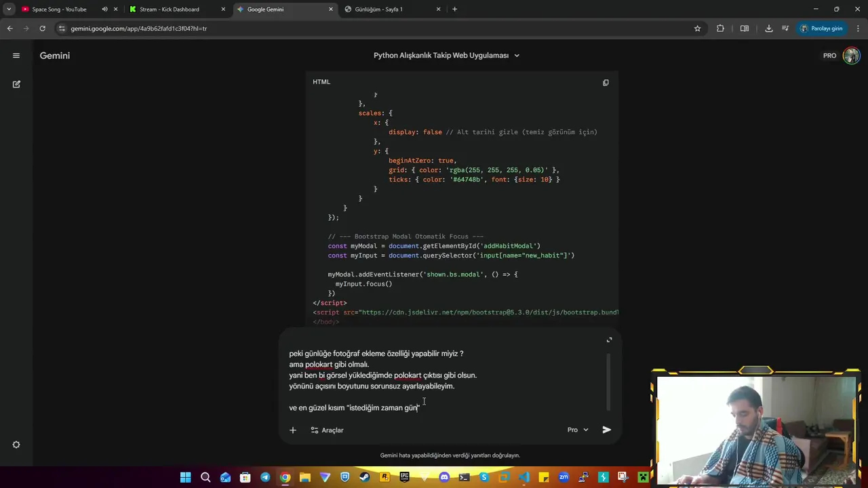
Task: Open the Chrome three-dot menu
Action: click(858, 28)
